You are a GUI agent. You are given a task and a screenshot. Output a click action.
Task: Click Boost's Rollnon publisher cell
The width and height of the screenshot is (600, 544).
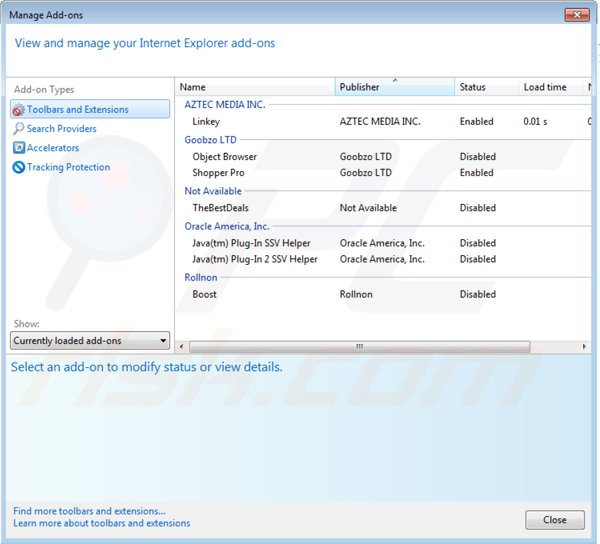click(356, 294)
